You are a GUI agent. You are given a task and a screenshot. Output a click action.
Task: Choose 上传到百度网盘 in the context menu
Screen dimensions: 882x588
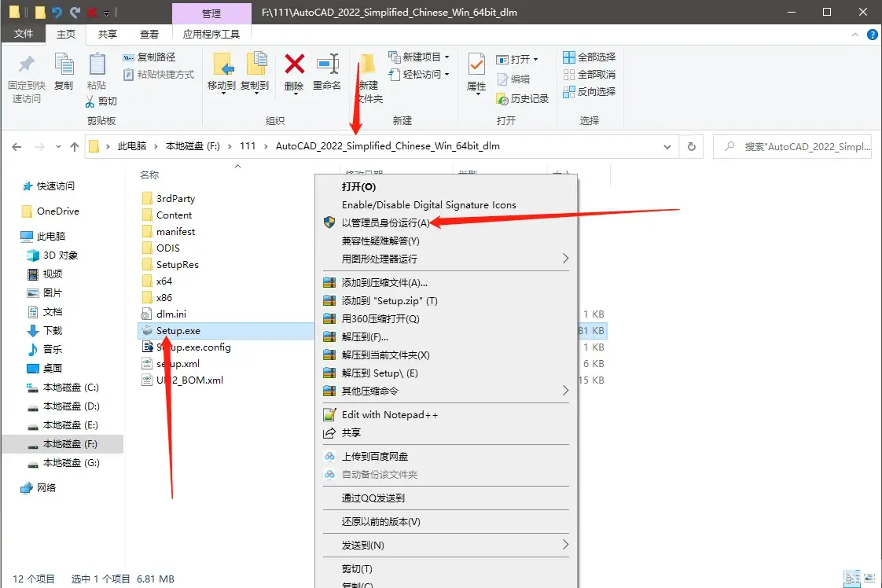(x=446, y=457)
